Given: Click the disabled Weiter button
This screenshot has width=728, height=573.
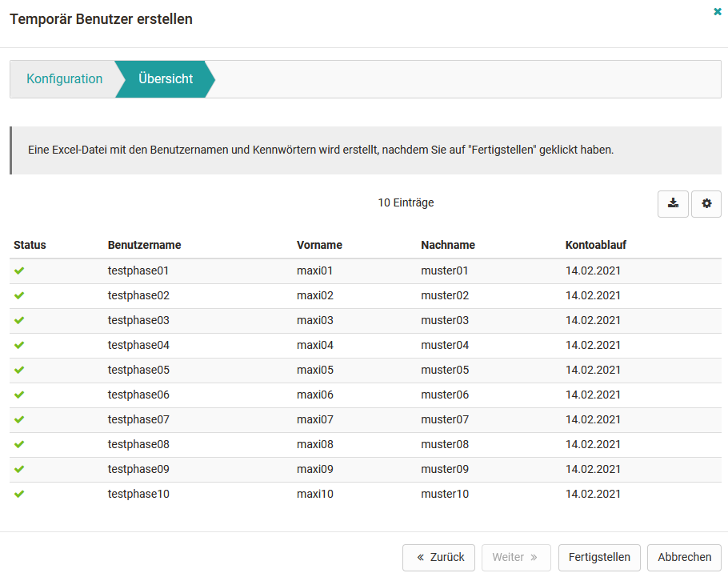Looking at the screenshot, I should coord(514,558).
